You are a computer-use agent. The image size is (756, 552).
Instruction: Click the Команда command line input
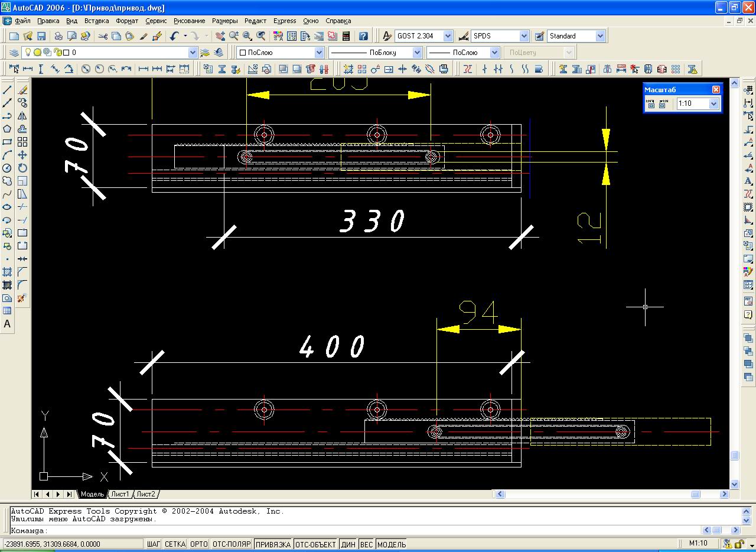click(x=354, y=530)
